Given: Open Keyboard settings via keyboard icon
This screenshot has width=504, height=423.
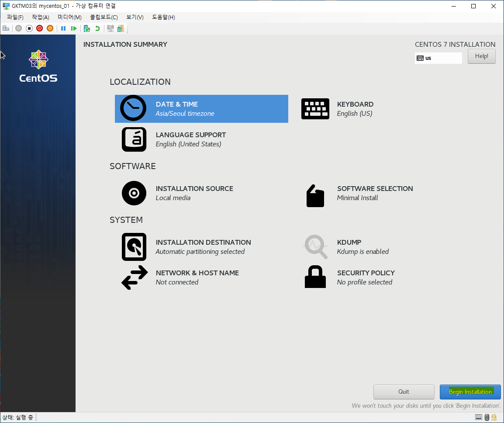Looking at the screenshot, I should click(x=315, y=109).
